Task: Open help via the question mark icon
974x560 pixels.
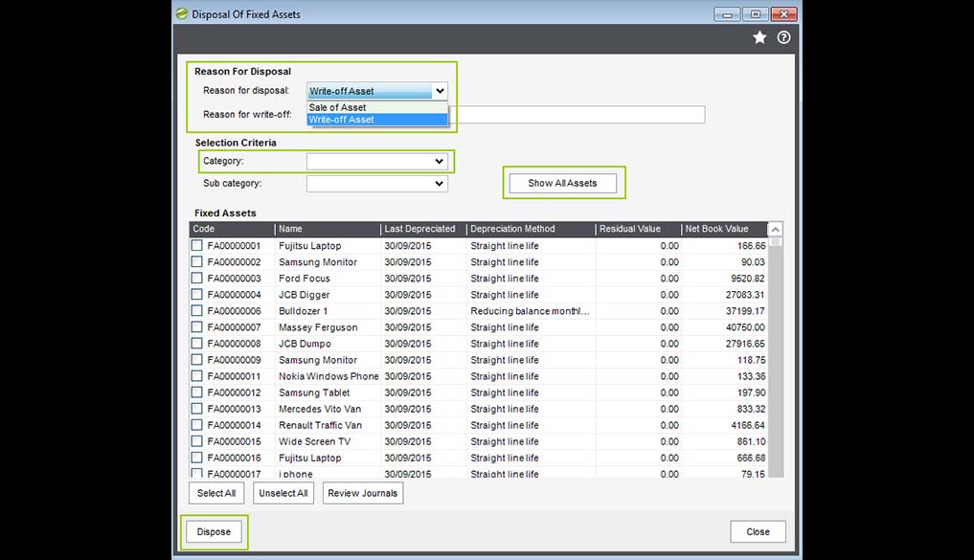Action: tap(784, 38)
